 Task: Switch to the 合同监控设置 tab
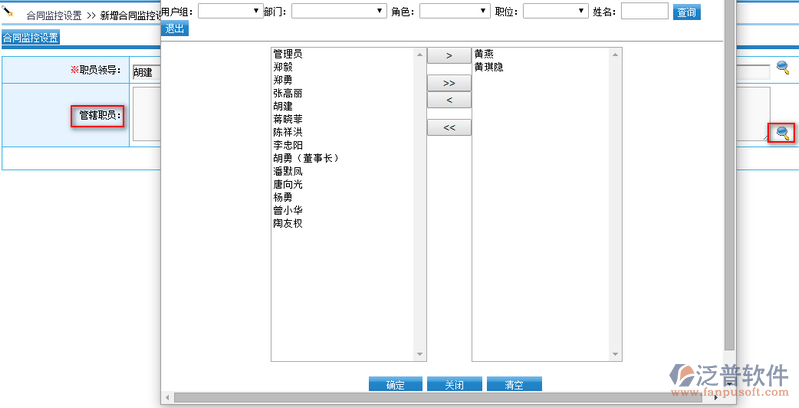point(30,38)
